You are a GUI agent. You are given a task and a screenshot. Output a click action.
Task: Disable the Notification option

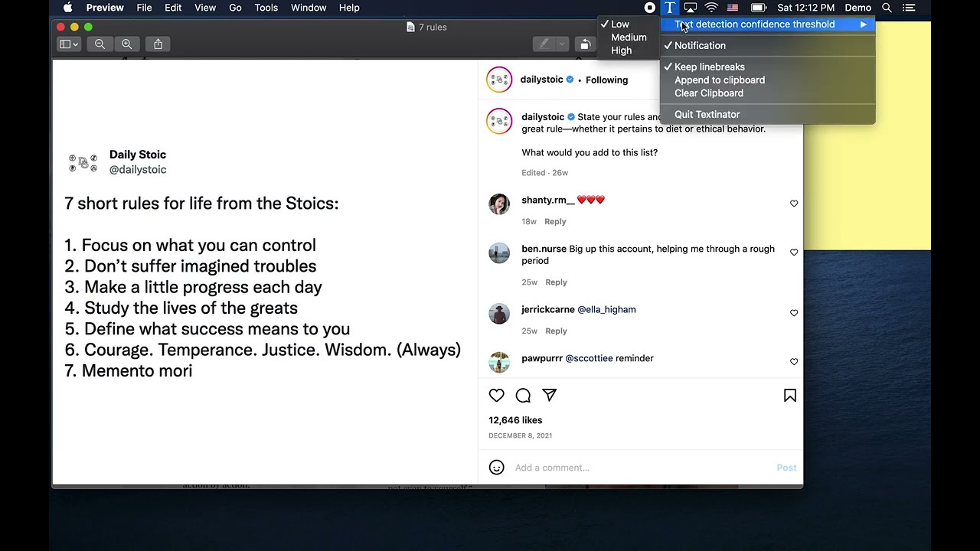[x=699, y=45]
